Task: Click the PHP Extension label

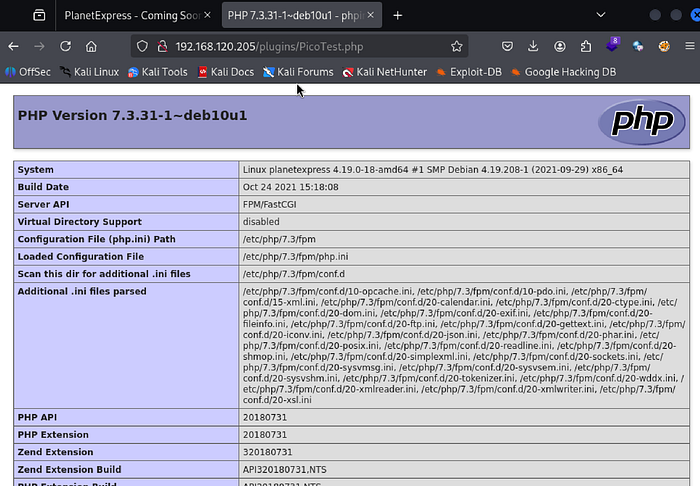Action: pos(53,435)
